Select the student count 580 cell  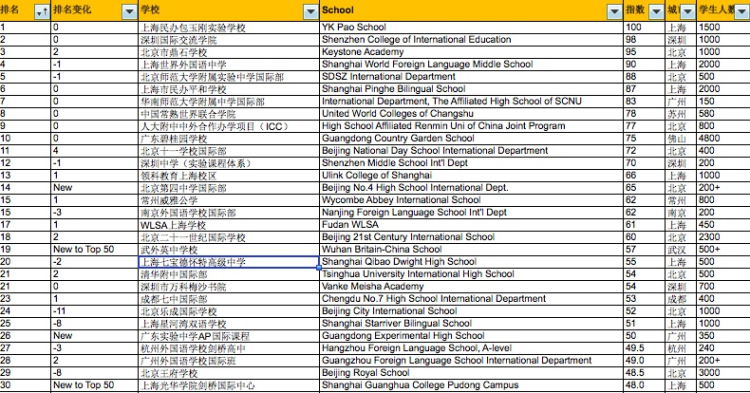723,114
